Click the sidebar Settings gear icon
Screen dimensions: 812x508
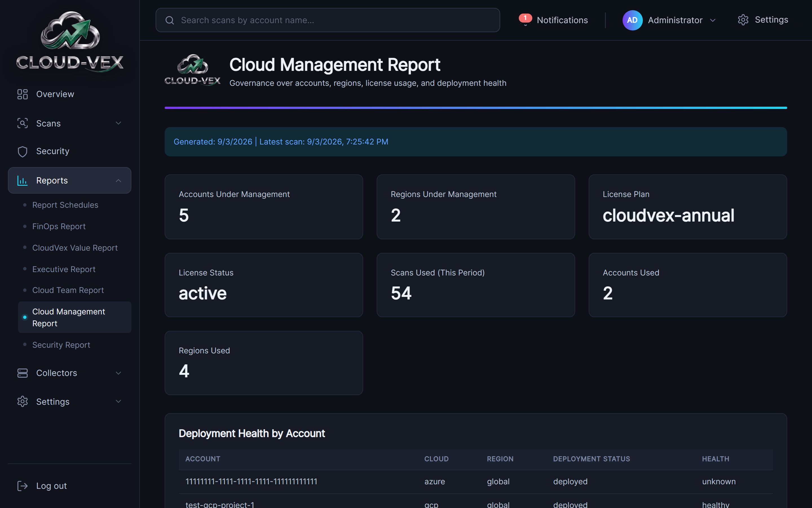pyautogui.click(x=23, y=402)
